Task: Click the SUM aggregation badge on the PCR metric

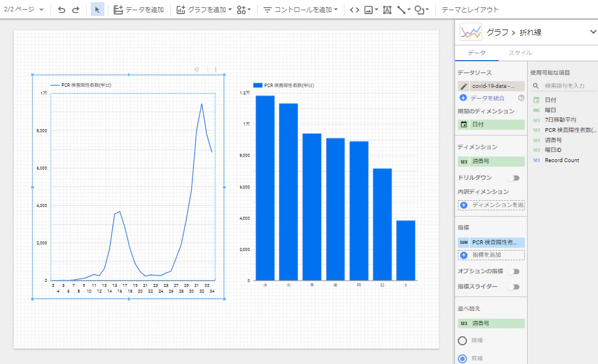Action: [x=464, y=243]
